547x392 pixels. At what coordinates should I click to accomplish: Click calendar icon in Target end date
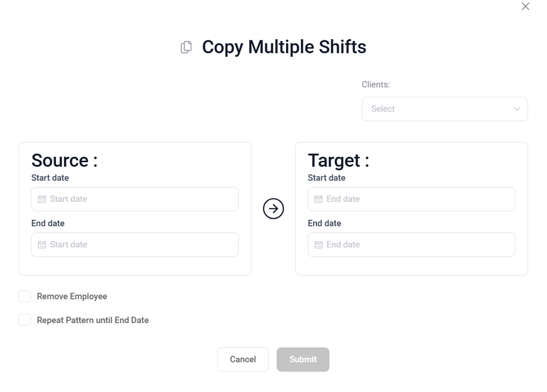pyautogui.click(x=318, y=245)
